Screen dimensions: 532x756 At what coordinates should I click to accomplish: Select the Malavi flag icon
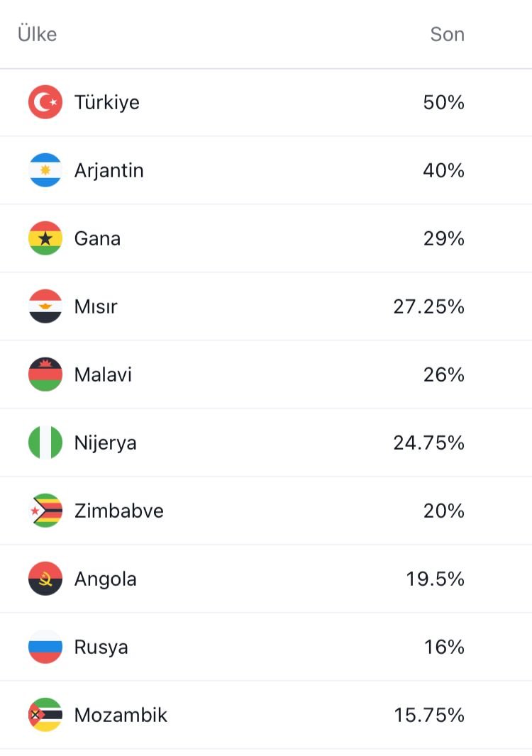(x=45, y=374)
